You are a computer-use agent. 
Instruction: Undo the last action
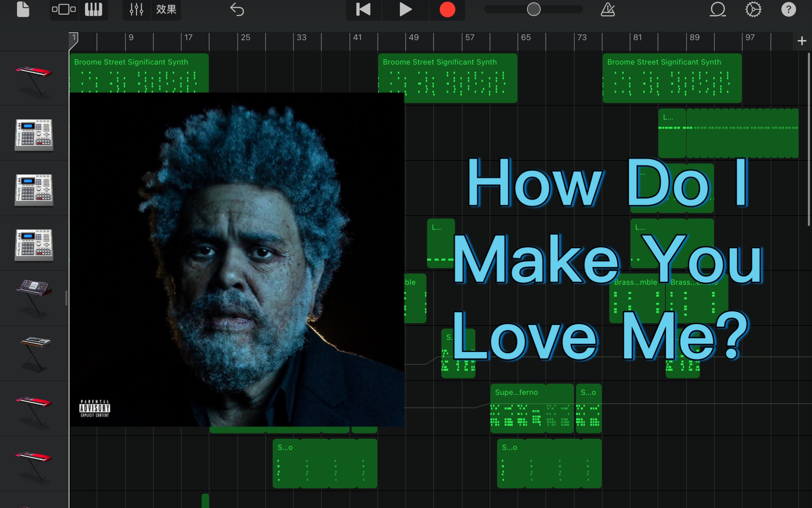click(x=237, y=9)
